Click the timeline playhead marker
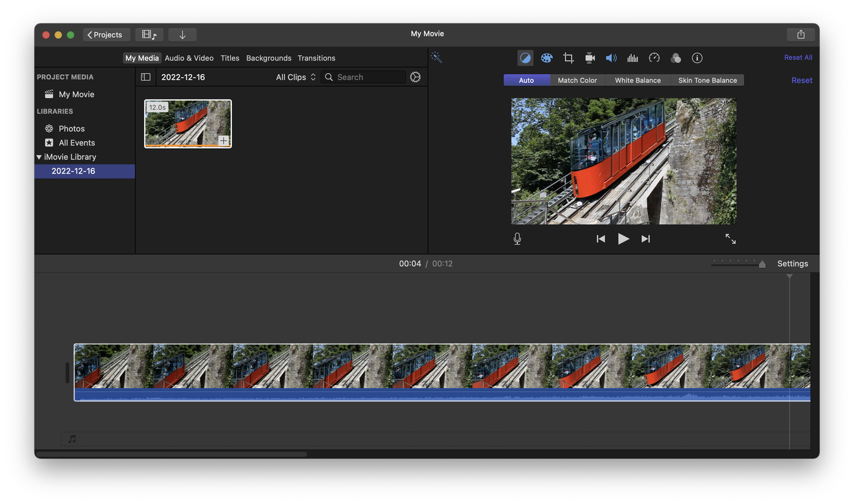Image resolution: width=854 pixels, height=504 pixels. coord(790,277)
